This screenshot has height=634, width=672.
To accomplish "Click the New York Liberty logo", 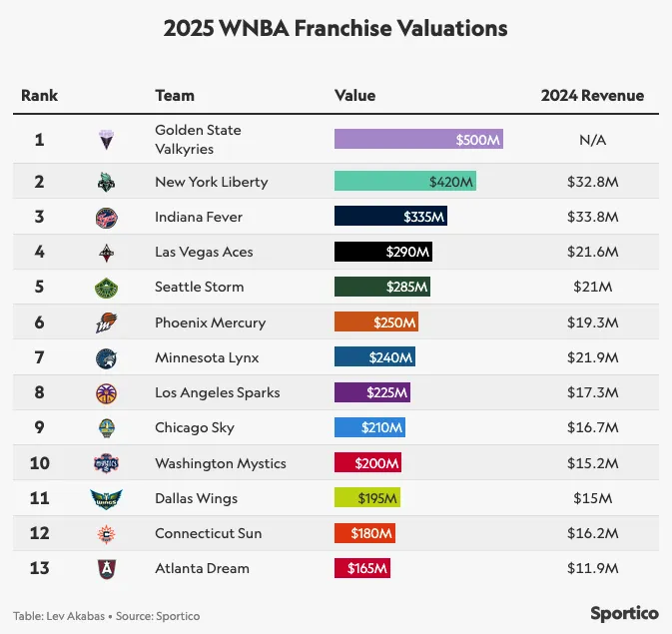I will 106,182.
